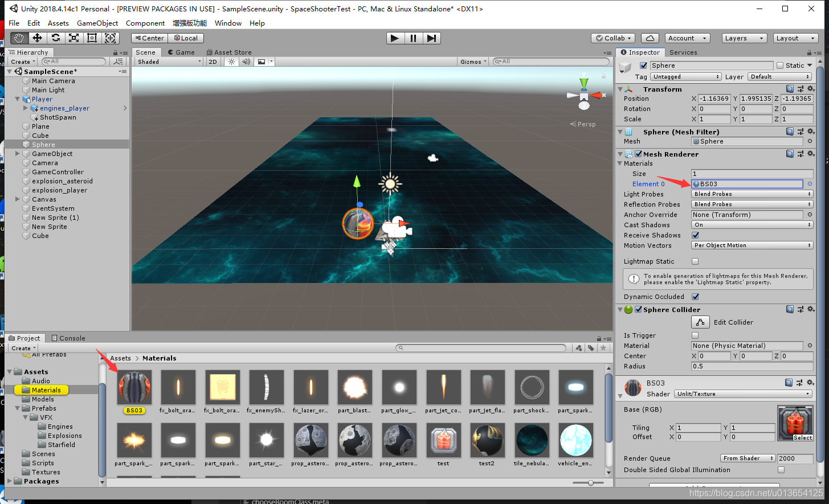Image resolution: width=829 pixels, height=504 pixels.
Task: Toggle Receive Shadows checkbox
Action: [695, 235]
